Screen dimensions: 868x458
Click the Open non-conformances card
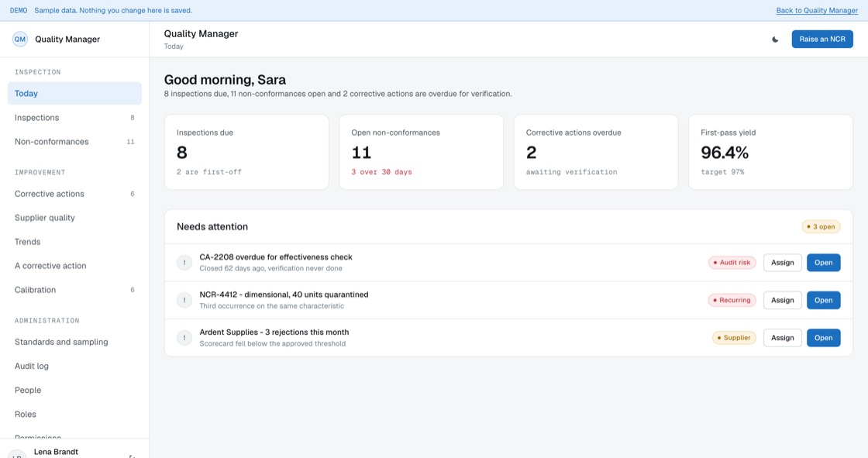[x=422, y=153]
